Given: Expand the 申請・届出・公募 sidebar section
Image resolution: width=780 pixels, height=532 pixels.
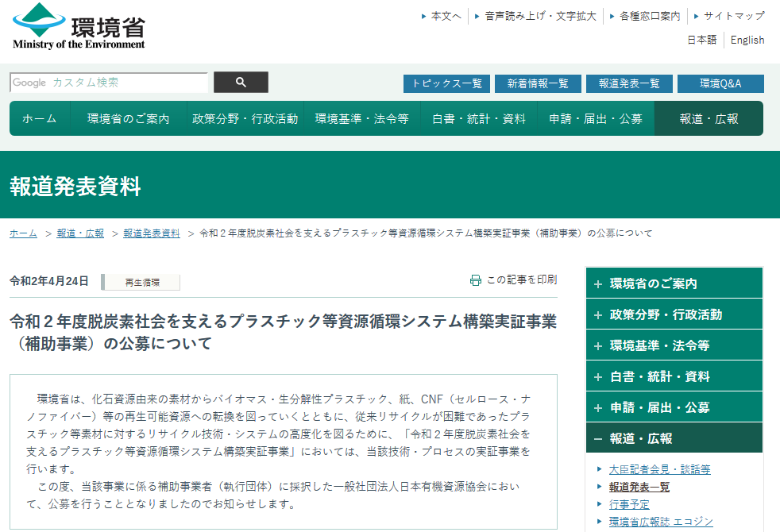Looking at the screenshot, I should [x=598, y=407].
